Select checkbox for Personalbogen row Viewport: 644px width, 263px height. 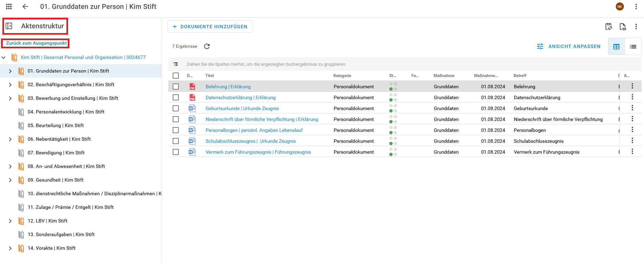(x=176, y=130)
